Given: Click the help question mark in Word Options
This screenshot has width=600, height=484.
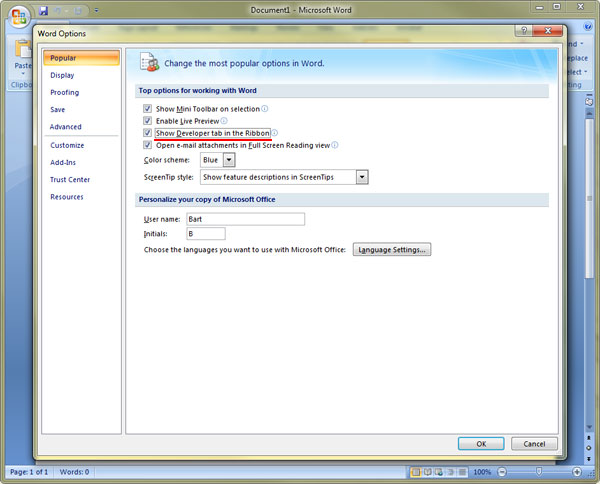Looking at the screenshot, I should pyautogui.click(x=524, y=30).
